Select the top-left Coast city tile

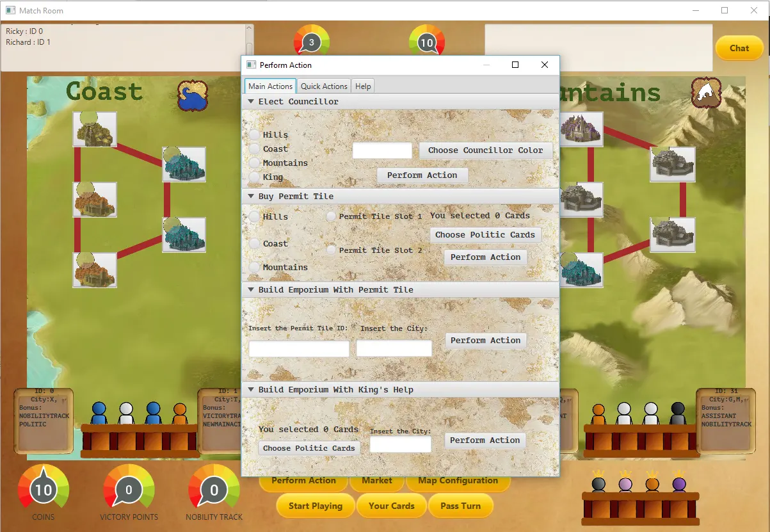[95, 129]
